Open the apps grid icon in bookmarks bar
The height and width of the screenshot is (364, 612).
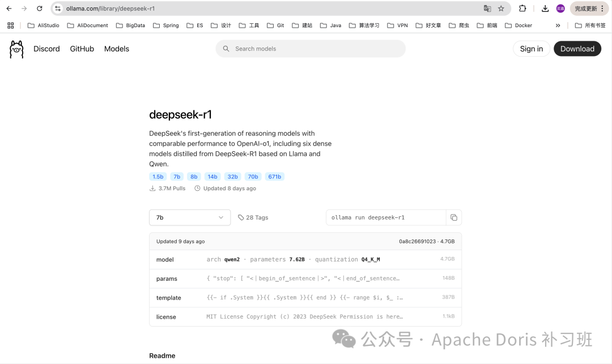[x=11, y=25]
